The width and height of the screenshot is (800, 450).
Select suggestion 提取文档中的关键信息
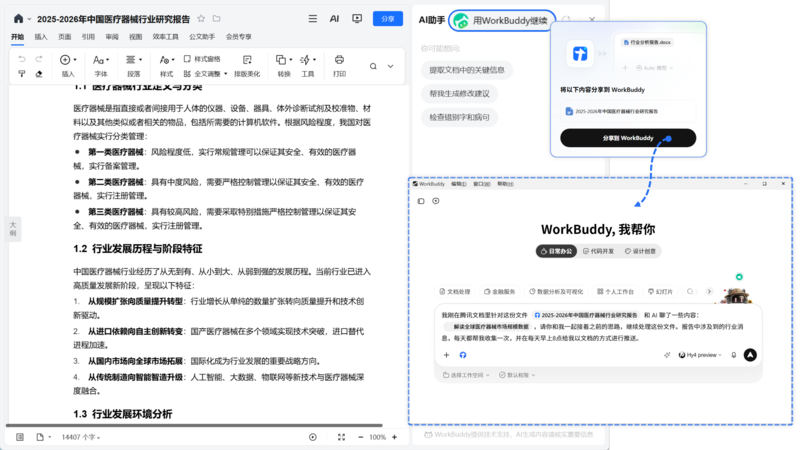pyautogui.click(x=467, y=70)
